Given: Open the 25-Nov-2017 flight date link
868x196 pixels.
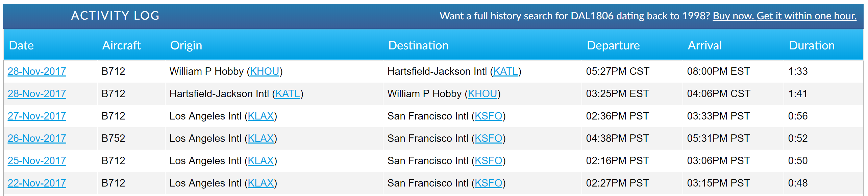Looking at the screenshot, I should click(37, 161).
